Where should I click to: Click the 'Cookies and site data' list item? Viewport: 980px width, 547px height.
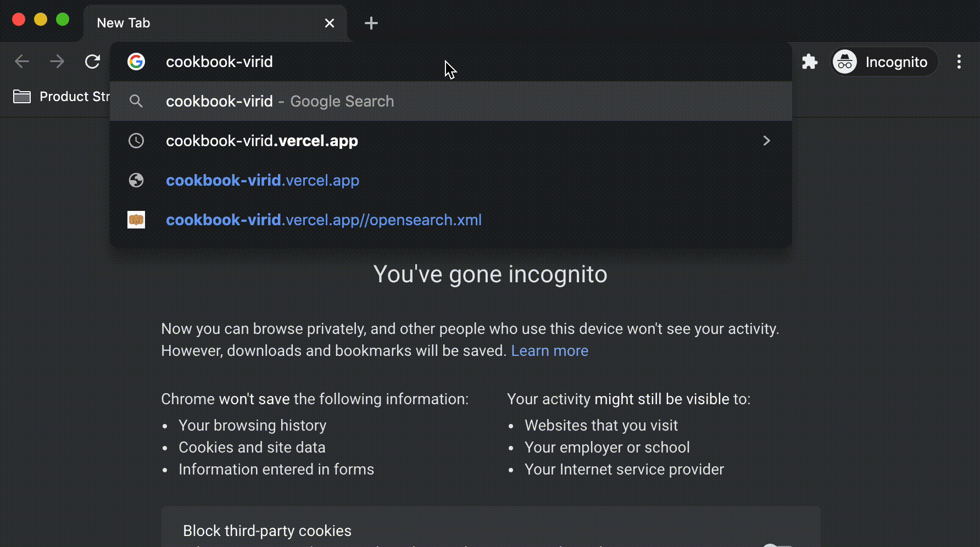click(x=252, y=448)
